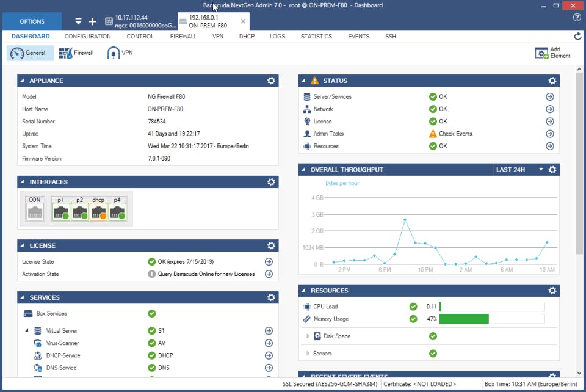Click the Options button

[x=32, y=21]
